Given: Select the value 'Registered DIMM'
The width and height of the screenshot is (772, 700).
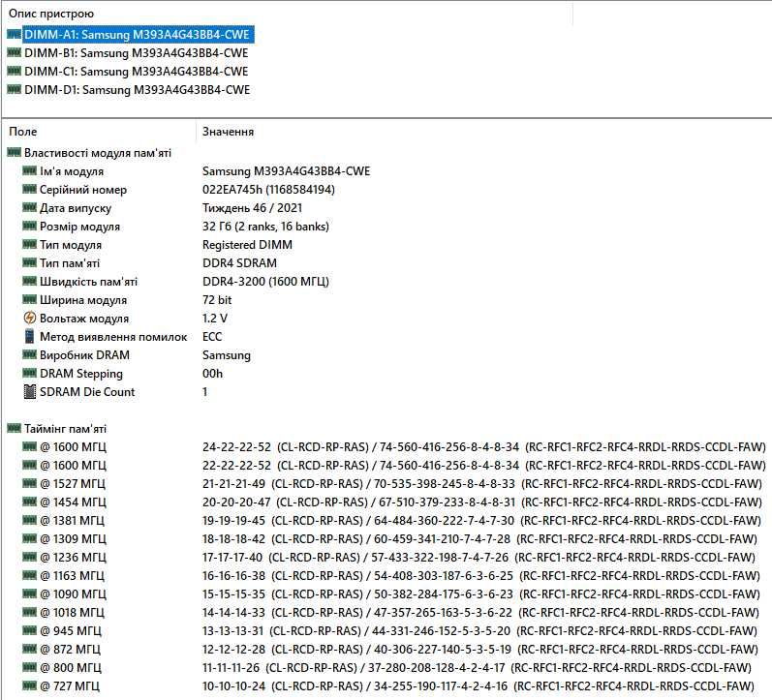Looking at the screenshot, I should pyautogui.click(x=247, y=245).
